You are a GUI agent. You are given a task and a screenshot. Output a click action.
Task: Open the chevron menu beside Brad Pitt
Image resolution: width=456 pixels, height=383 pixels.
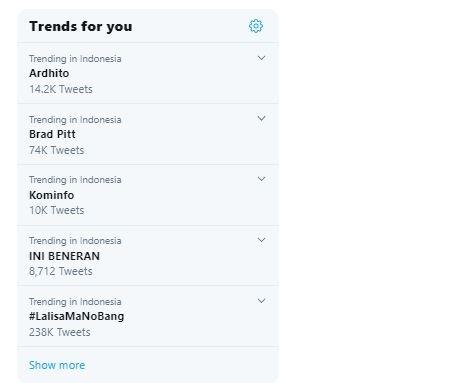(x=262, y=118)
